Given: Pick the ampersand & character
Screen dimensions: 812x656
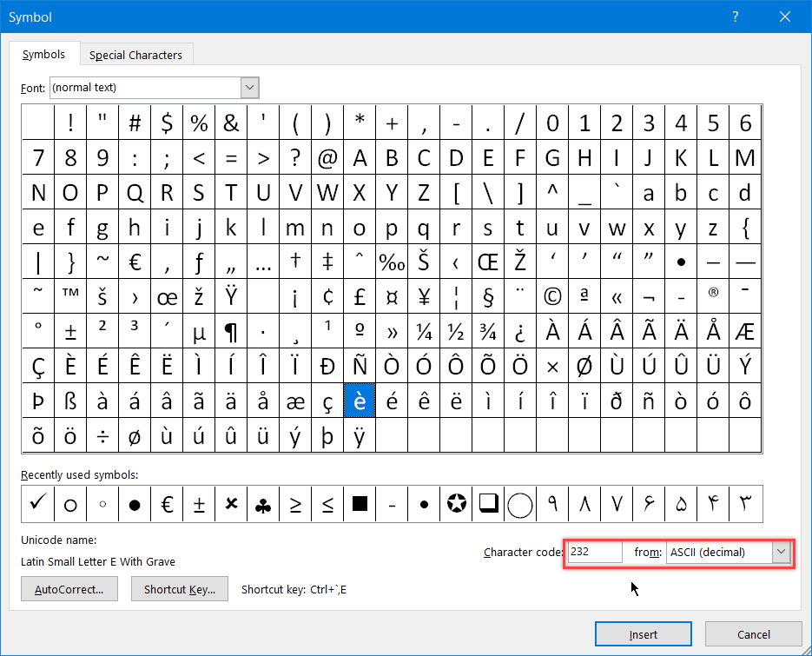Looking at the screenshot, I should tap(231, 123).
